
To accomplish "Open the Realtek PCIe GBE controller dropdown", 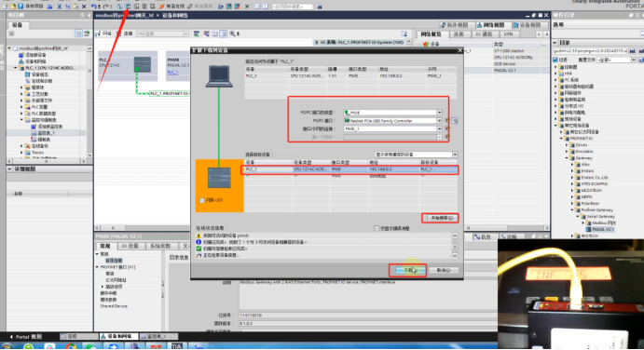I will [x=439, y=121].
